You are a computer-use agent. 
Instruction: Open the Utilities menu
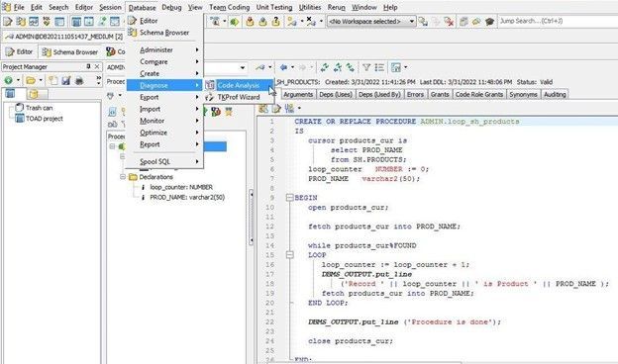310,7
